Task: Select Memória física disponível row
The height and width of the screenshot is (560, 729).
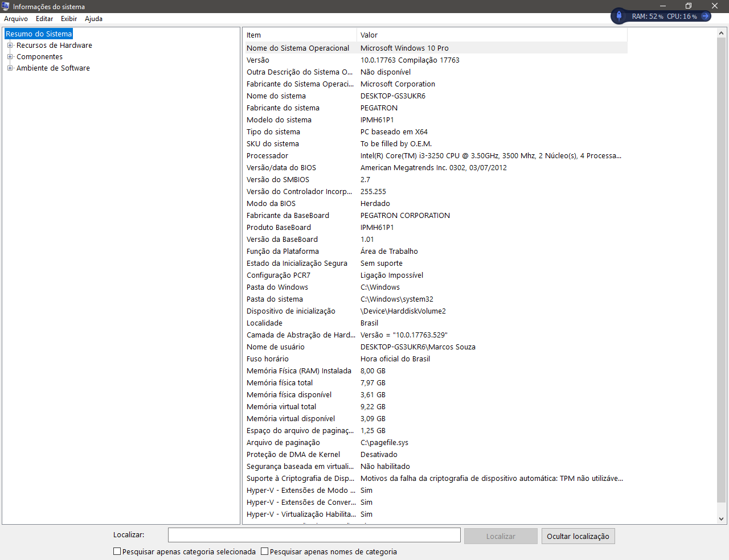Action: point(436,394)
